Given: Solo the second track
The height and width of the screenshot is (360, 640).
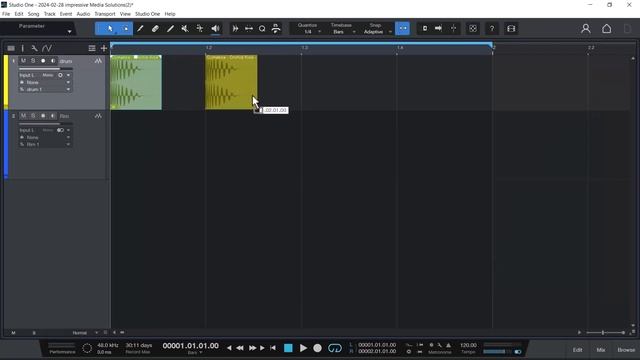Looking at the screenshot, I should pos(33,116).
